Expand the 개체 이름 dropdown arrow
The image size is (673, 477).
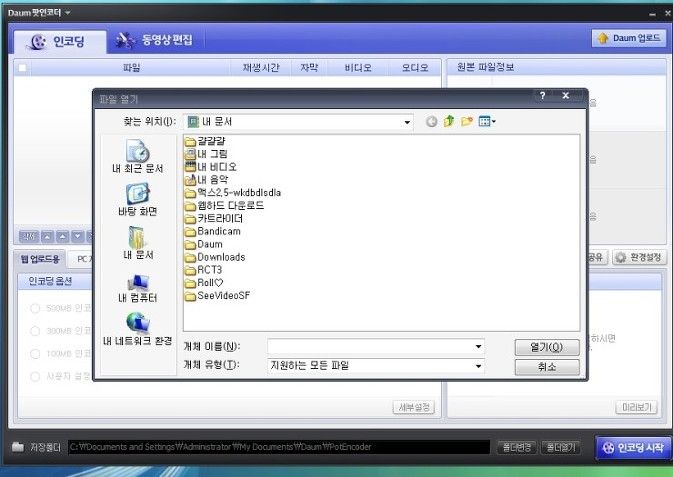pyautogui.click(x=478, y=346)
